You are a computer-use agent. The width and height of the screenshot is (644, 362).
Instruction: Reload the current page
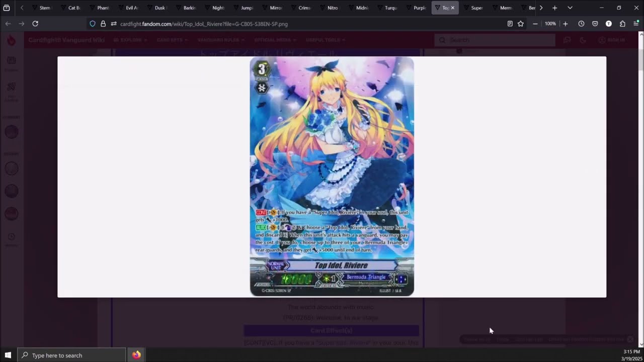(35, 24)
